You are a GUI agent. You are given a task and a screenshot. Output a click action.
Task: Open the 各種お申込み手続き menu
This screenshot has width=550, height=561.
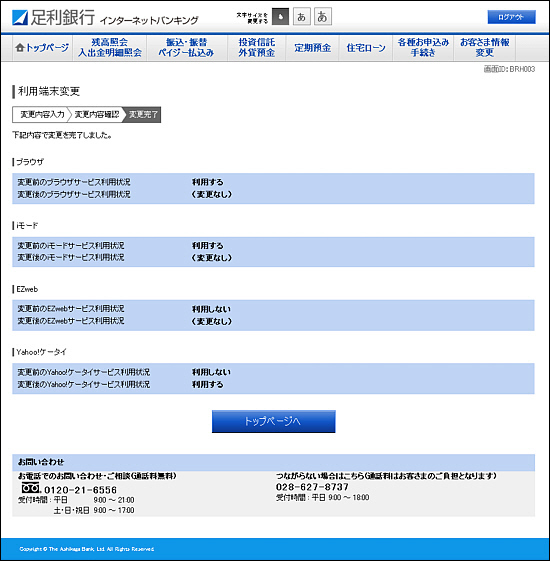click(x=423, y=48)
